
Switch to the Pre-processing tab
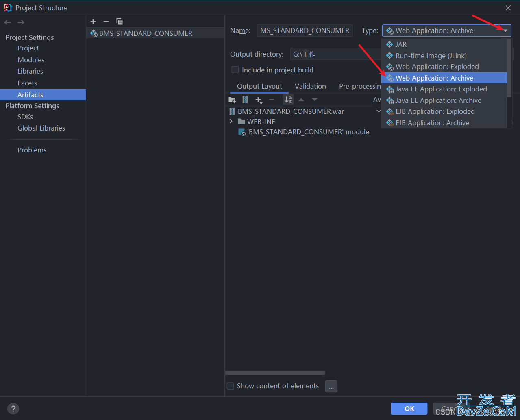pos(359,86)
